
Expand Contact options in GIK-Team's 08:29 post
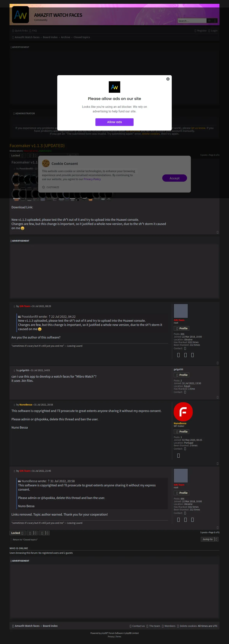pyautogui.click(x=185, y=348)
